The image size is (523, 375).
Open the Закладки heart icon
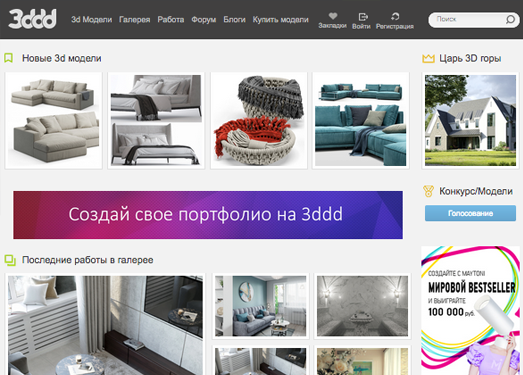333,16
